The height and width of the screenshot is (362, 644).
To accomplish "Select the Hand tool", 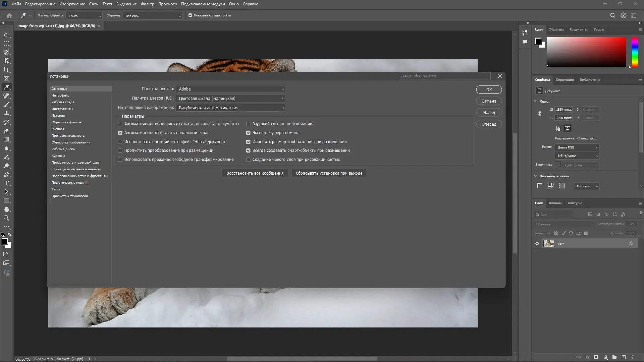I will click(6, 209).
